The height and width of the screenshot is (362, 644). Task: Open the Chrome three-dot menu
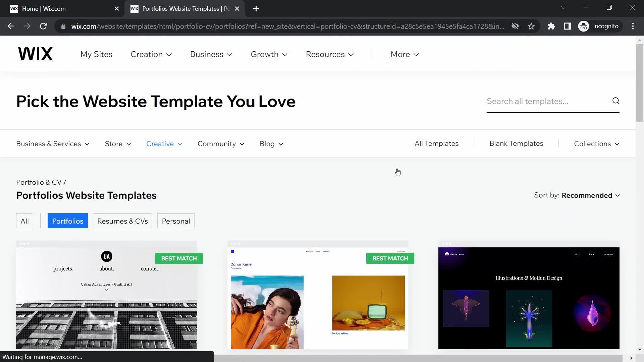(633, 26)
